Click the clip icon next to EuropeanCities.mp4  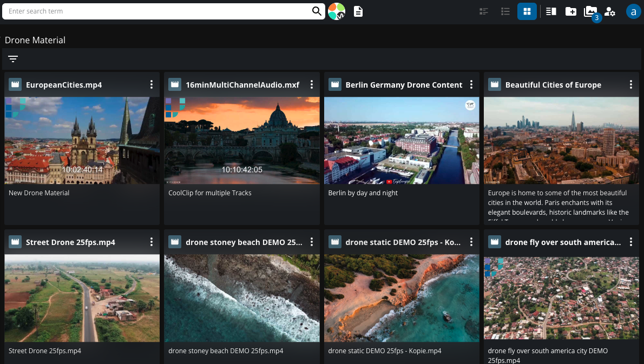click(15, 84)
